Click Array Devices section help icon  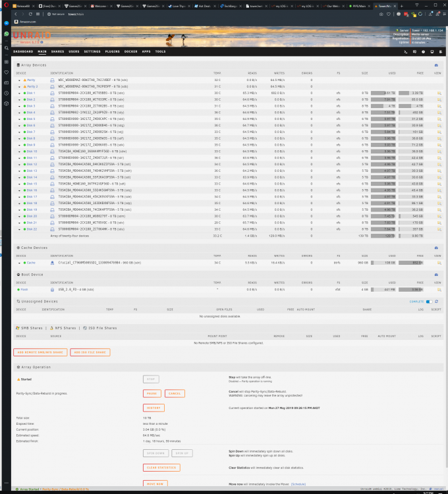pos(436,65)
